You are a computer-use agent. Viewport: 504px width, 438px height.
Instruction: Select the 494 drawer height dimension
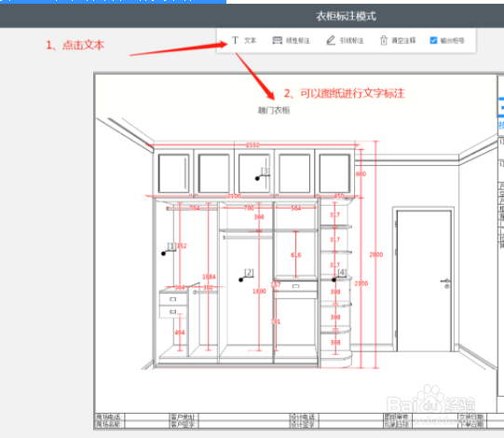(180, 332)
